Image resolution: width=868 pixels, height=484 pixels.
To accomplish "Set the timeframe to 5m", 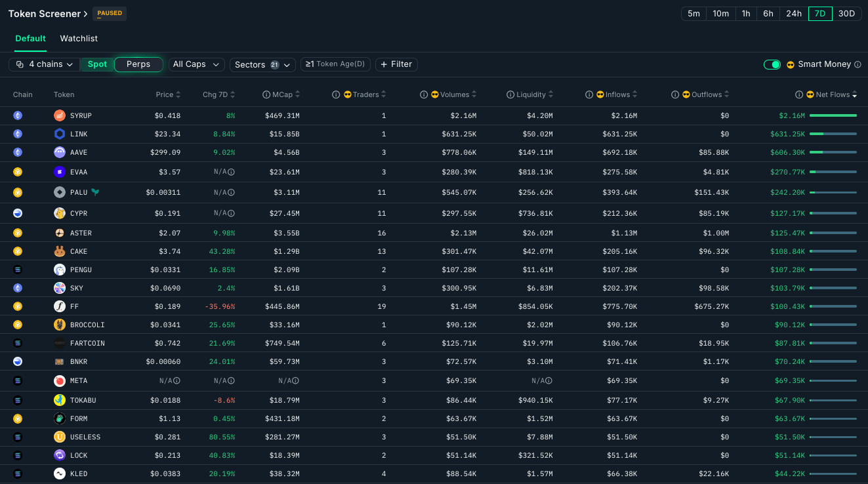I will click(x=693, y=13).
